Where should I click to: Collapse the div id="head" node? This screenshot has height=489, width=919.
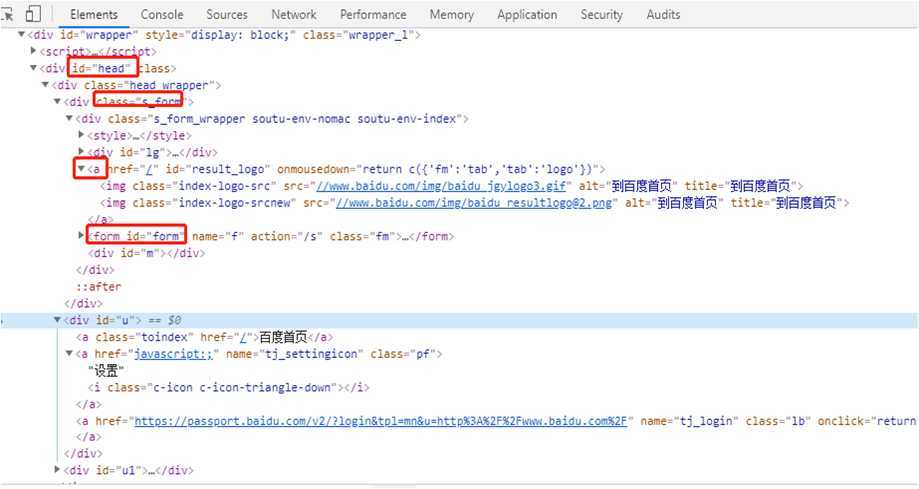[33, 68]
